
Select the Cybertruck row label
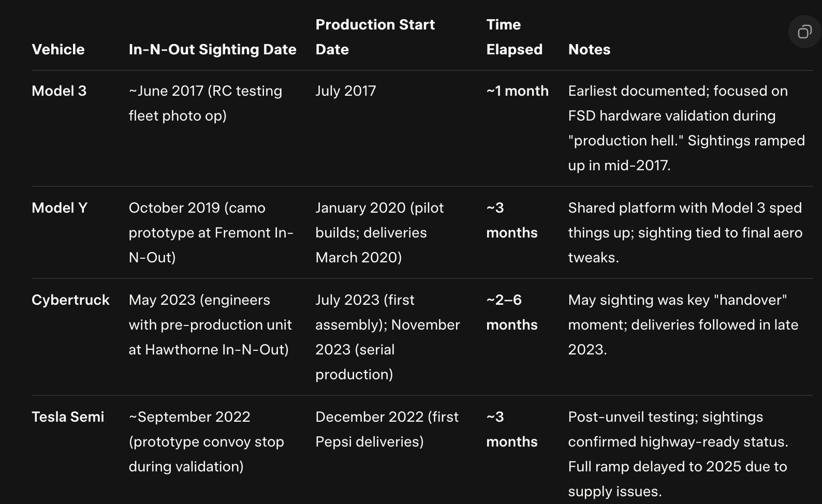tap(70, 300)
